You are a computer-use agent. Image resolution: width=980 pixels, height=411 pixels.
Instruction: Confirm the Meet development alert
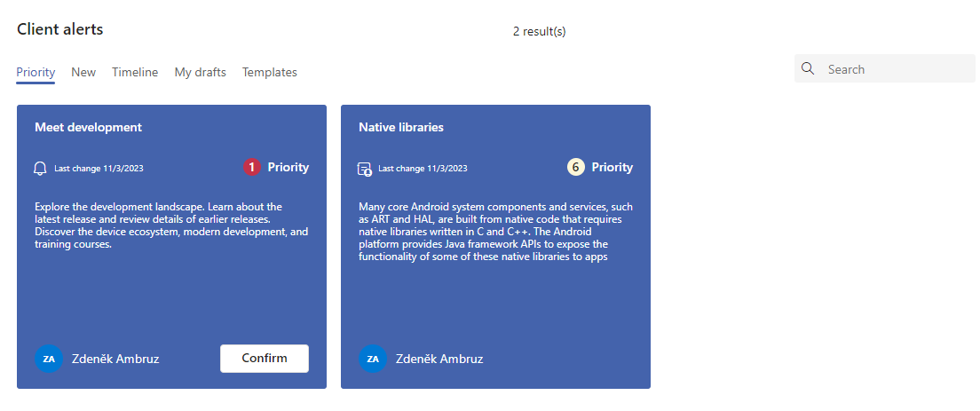pyautogui.click(x=265, y=359)
